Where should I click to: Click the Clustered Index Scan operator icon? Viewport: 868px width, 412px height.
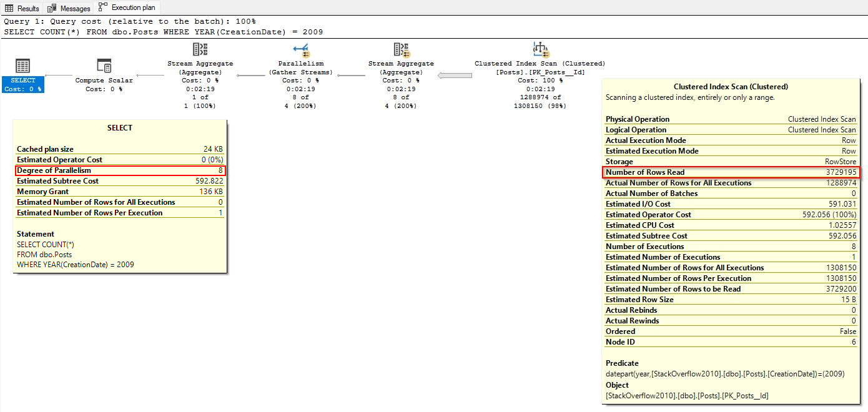pos(540,50)
